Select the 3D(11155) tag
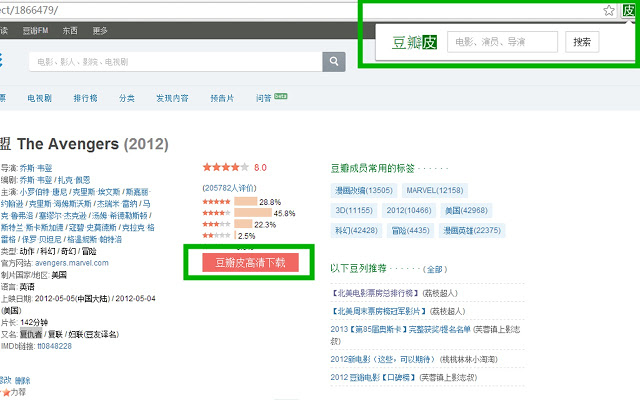The image size is (640, 400). coord(354,210)
